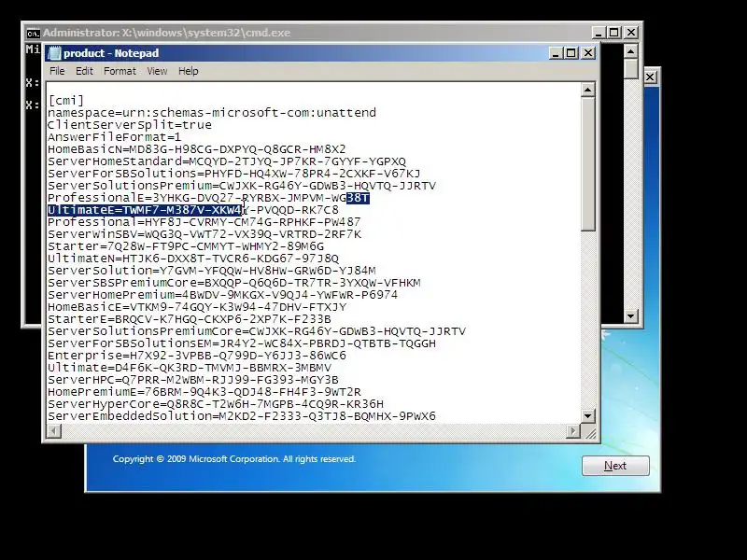
Task: Click the Ultimate=D4F6K key line
Action: click(190, 368)
